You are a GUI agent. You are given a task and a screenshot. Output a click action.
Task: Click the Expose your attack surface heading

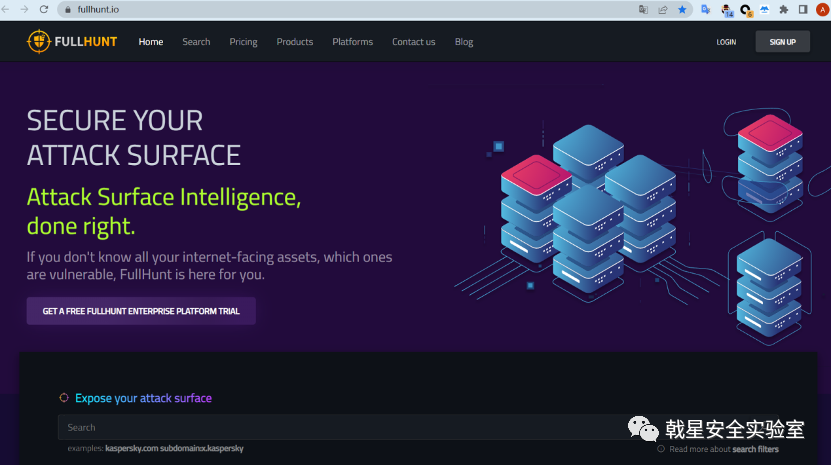pyautogui.click(x=143, y=398)
